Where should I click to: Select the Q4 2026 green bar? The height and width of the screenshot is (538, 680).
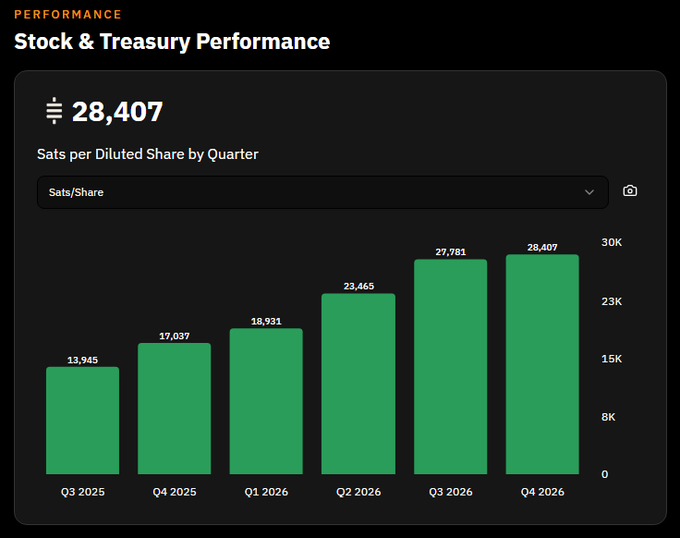click(x=542, y=364)
